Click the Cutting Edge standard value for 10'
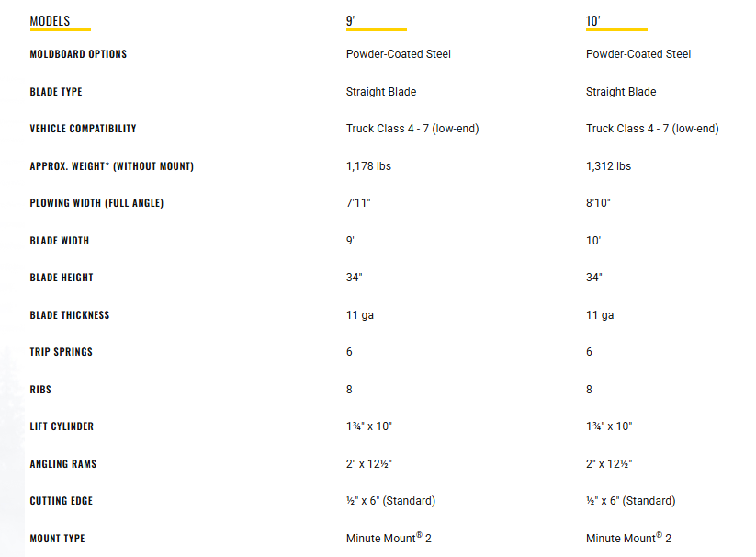The height and width of the screenshot is (557, 756). pyautogui.click(x=631, y=501)
